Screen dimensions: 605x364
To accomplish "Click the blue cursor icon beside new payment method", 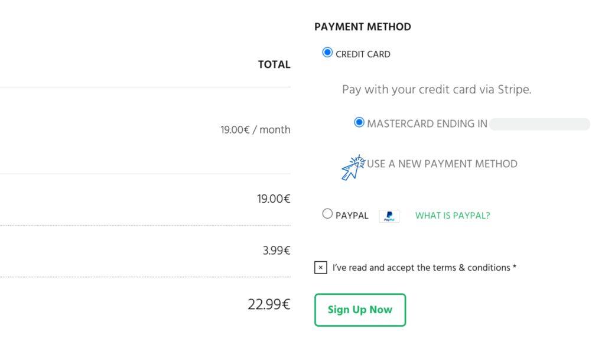I will (353, 167).
